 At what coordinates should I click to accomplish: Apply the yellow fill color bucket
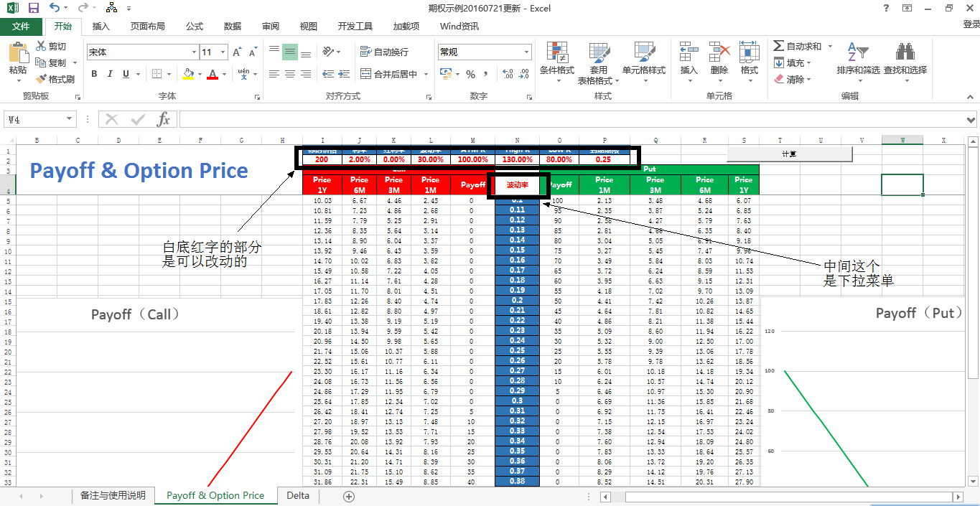tap(188, 74)
